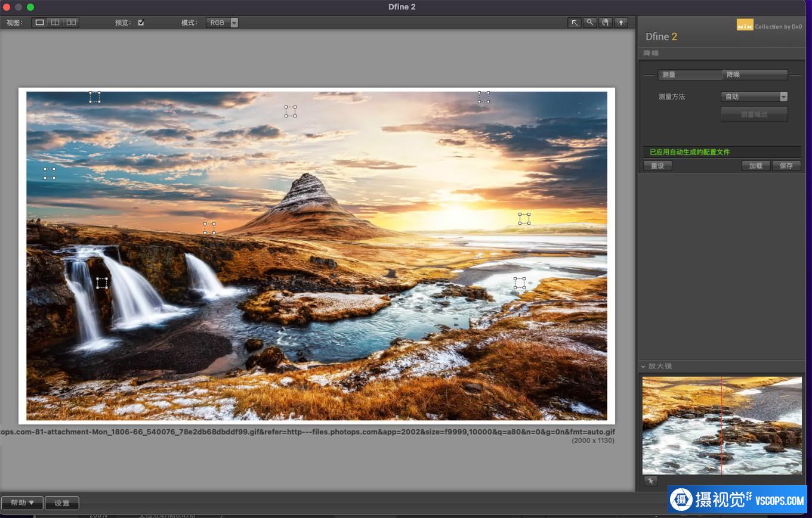Click the 重设 reset button
This screenshot has height=518, width=812.
point(657,166)
